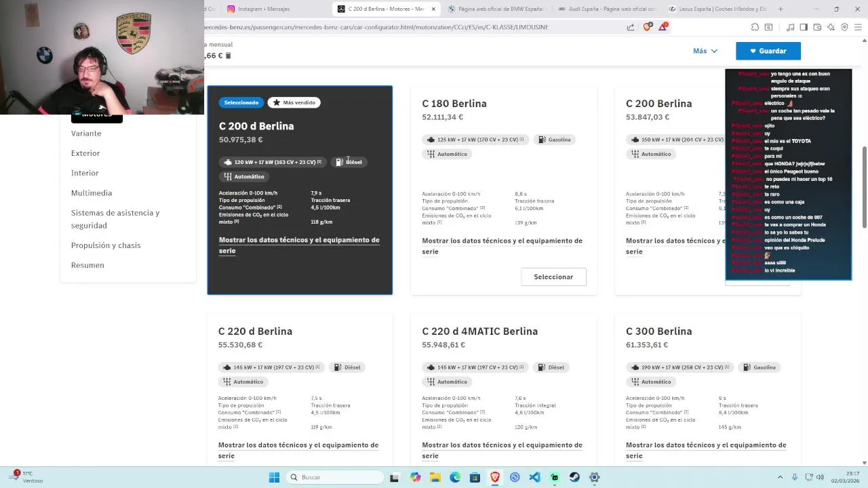868x488 pixels.
Task: Switch to the Lexus España tab
Action: pos(716,9)
